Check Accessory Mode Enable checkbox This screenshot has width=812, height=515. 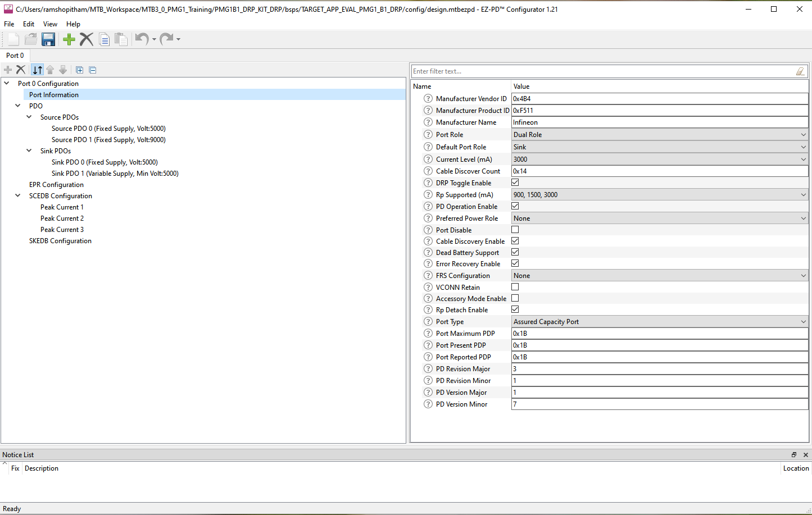coord(515,298)
